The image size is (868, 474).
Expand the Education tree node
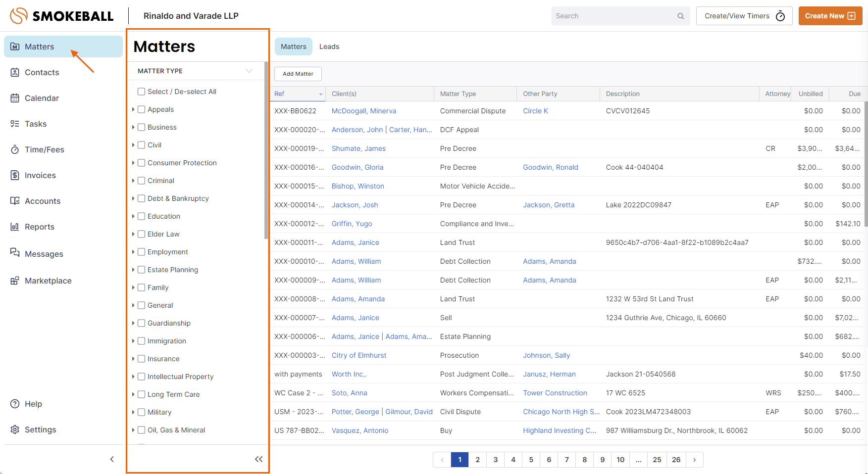click(133, 216)
